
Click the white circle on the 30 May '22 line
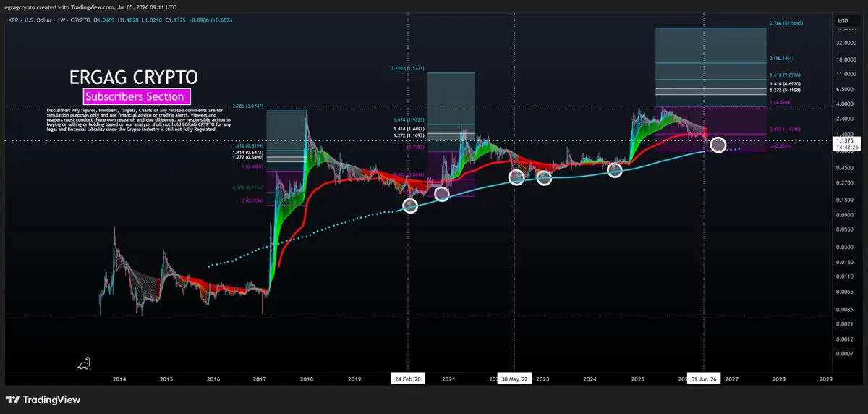tap(516, 177)
